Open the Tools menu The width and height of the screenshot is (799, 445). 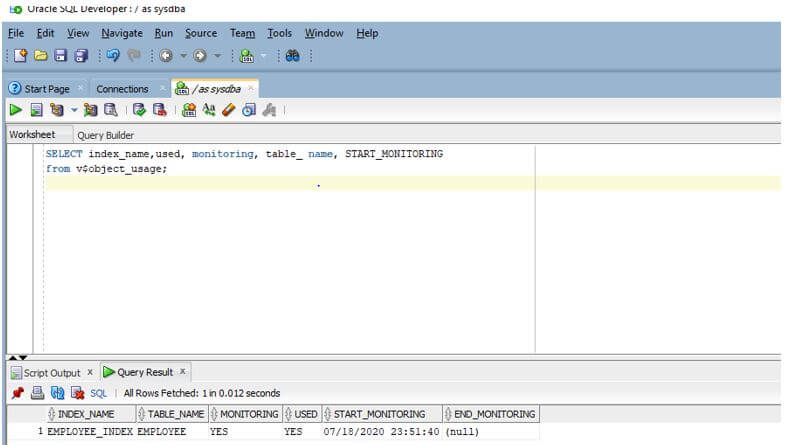click(280, 33)
